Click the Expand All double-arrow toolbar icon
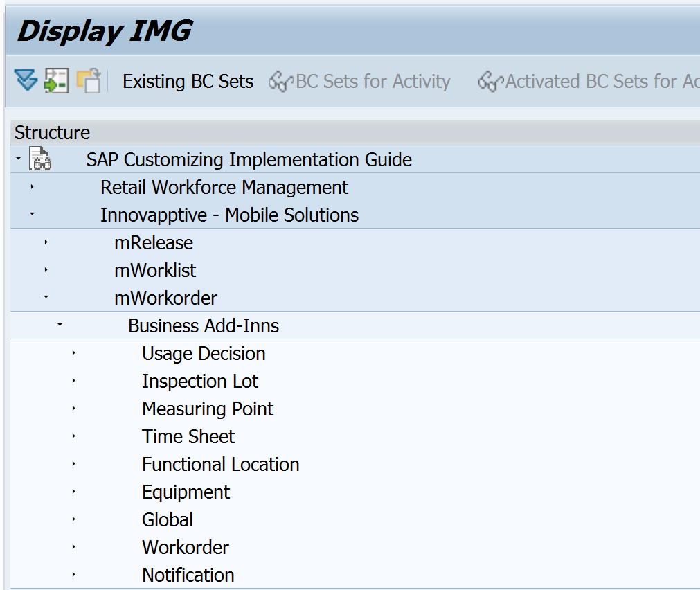Viewport: 700px width, 590px height. (x=26, y=81)
